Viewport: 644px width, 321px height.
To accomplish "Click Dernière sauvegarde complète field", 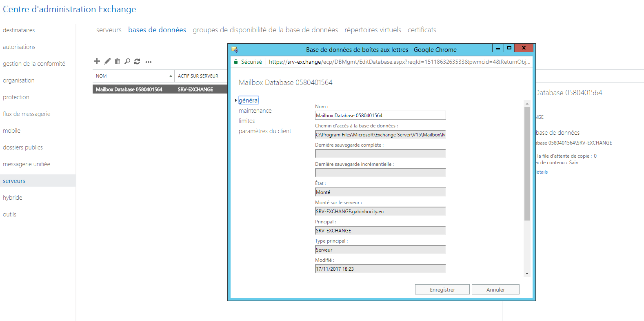I will (380, 154).
